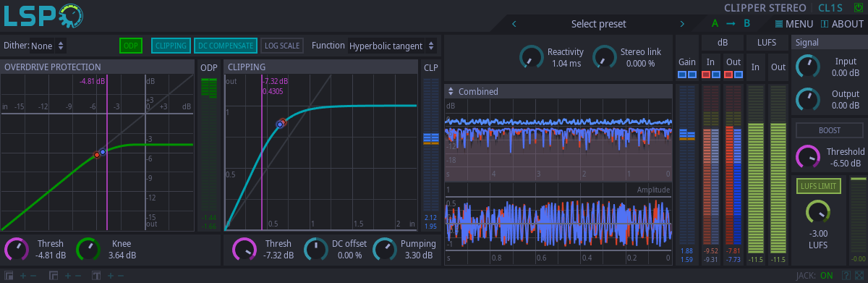Click the green power bypass icon
The height and width of the screenshot is (283, 868).
point(858,8)
